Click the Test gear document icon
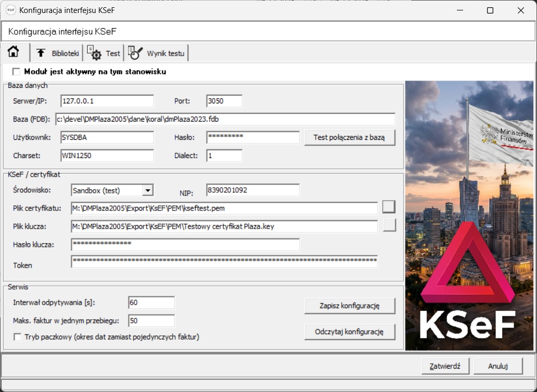The image size is (537, 392). pos(94,53)
